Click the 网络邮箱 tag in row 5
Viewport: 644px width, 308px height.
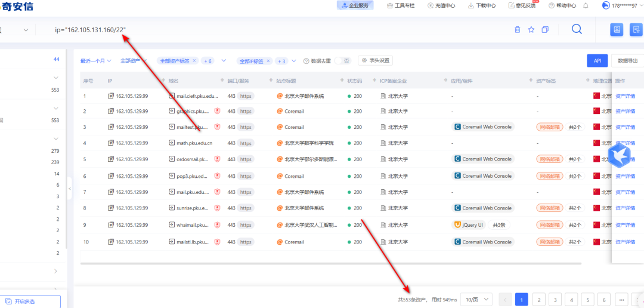549,159
